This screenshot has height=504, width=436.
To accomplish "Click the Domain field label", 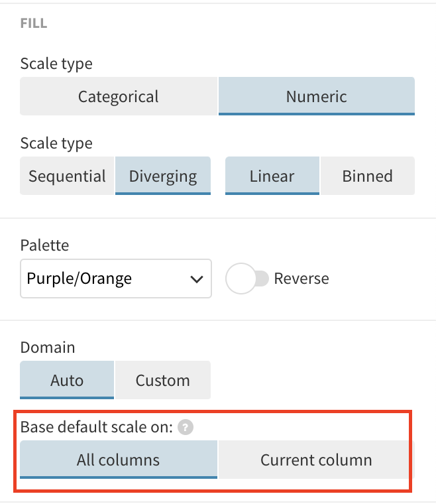I will click(48, 347).
